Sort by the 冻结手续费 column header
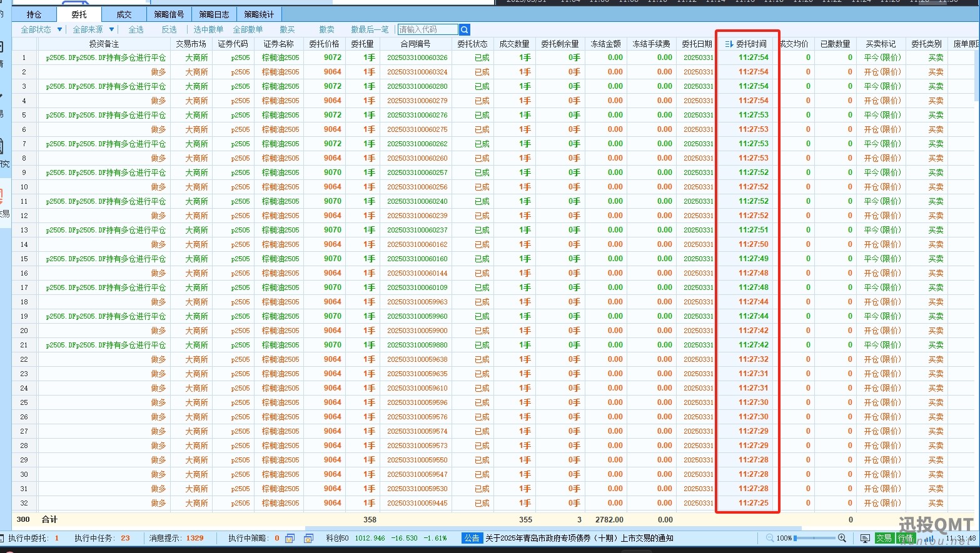This screenshot has height=553, width=980. pyautogui.click(x=651, y=44)
